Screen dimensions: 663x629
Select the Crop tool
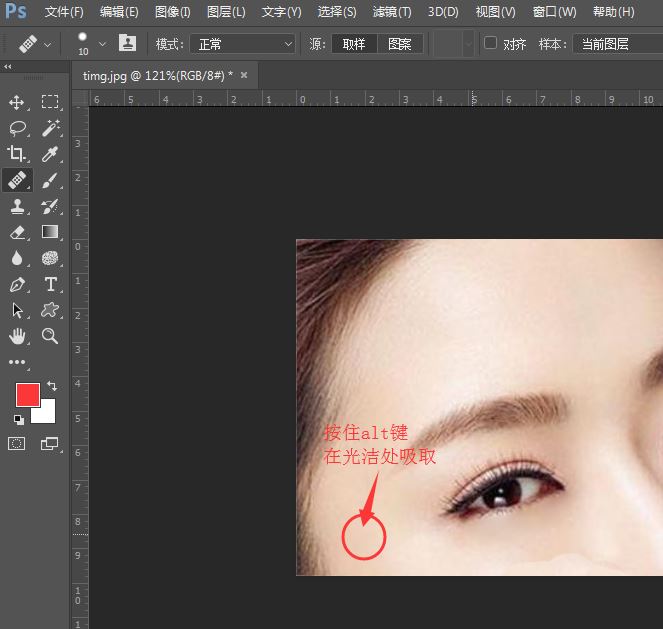point(16,154)
